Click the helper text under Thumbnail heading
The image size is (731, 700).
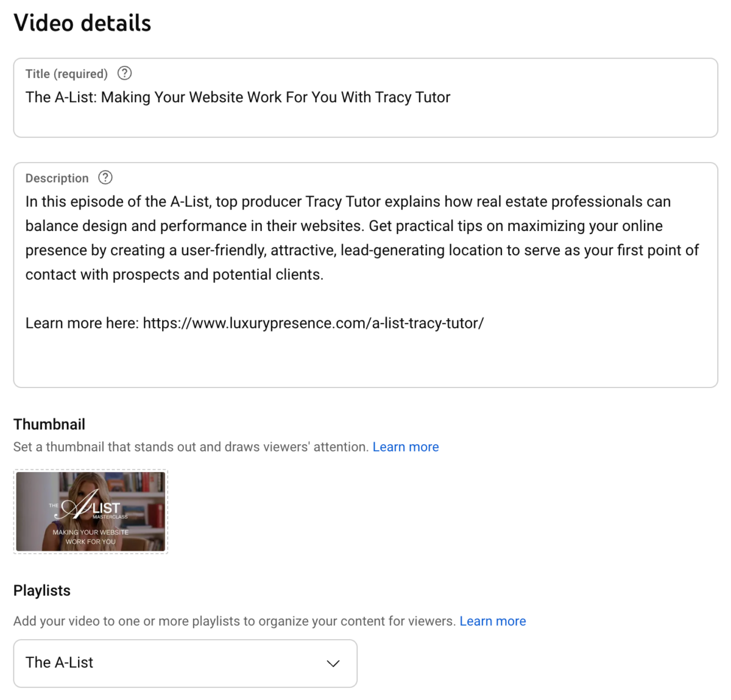click(x=189, y=447)
